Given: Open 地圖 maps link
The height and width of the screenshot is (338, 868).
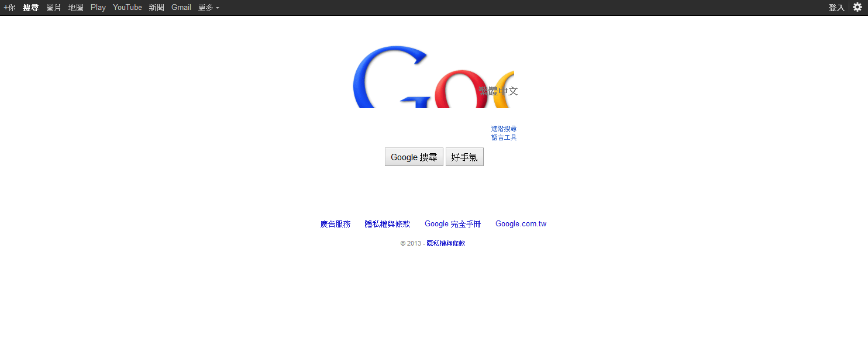Looking at the screenshot, I should [x=76, y=8].
